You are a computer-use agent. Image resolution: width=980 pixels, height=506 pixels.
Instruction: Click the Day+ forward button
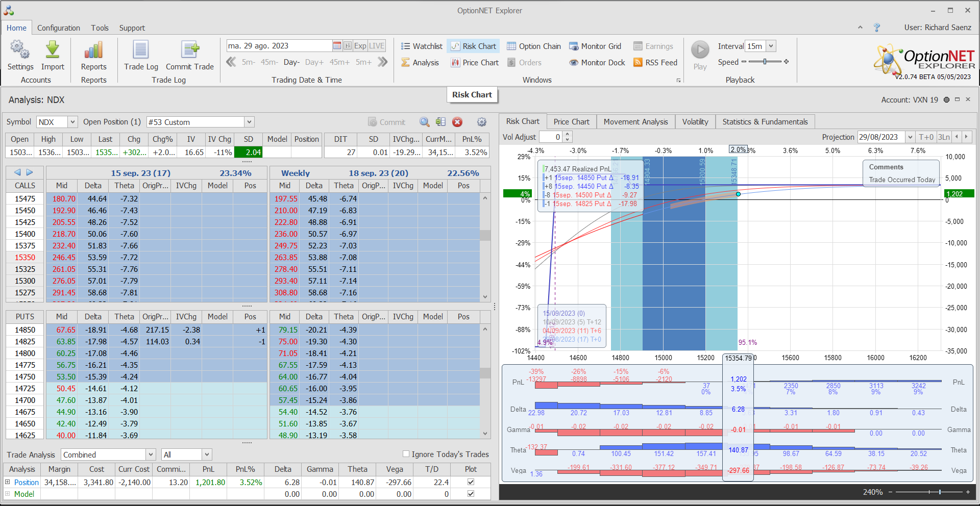314,62
